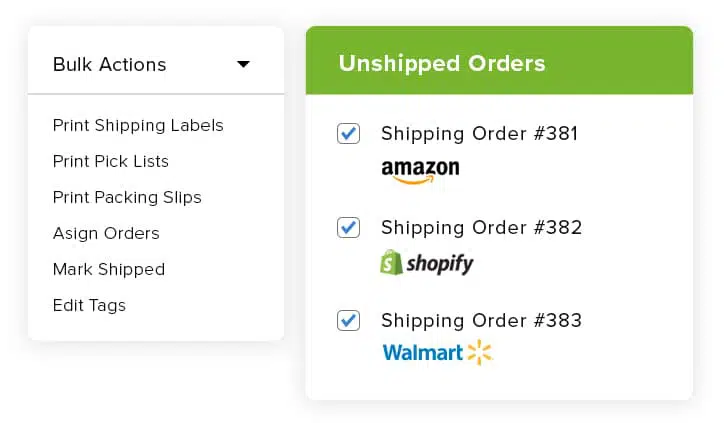
Task: Click the Bulk Actions dropdown label
Action: (x=110, y=64)
